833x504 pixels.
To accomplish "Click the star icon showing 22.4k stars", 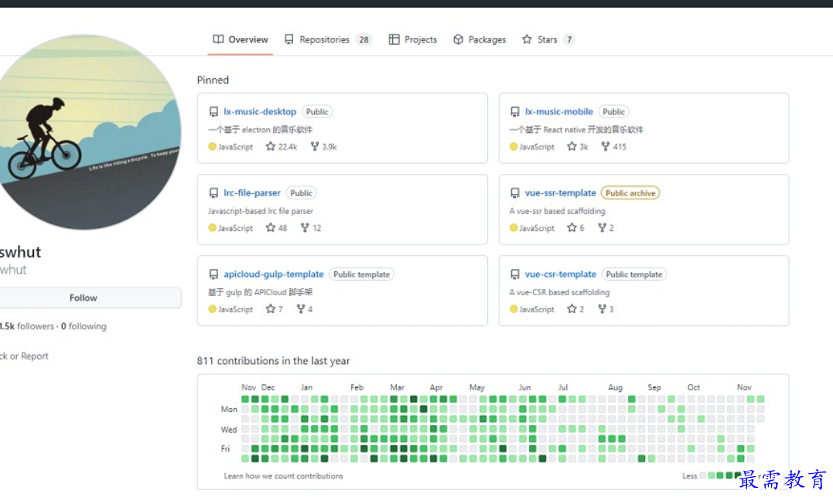I will click(271, 146).
